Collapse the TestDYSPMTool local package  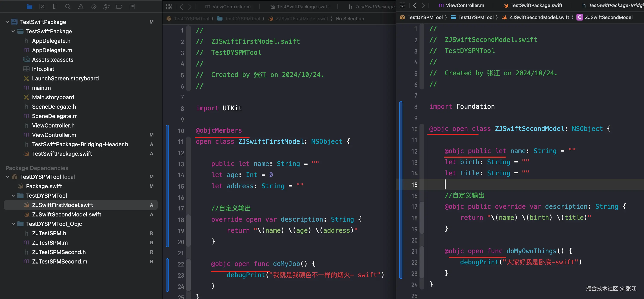7,177
